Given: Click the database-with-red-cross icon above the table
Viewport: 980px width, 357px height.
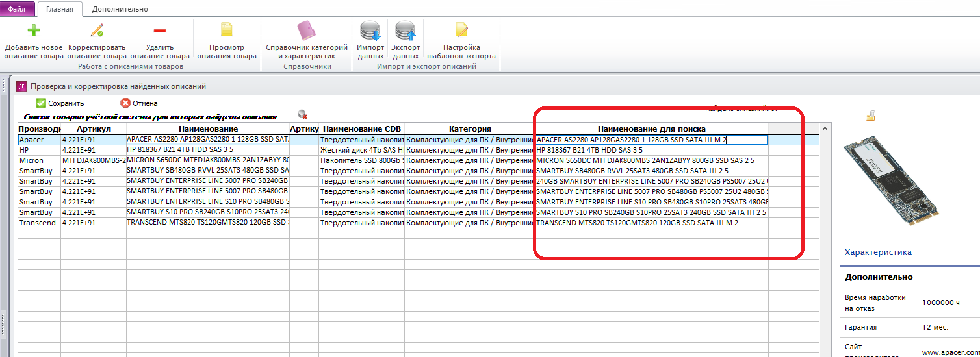Looking at the screenshot, I should (302, 114).
